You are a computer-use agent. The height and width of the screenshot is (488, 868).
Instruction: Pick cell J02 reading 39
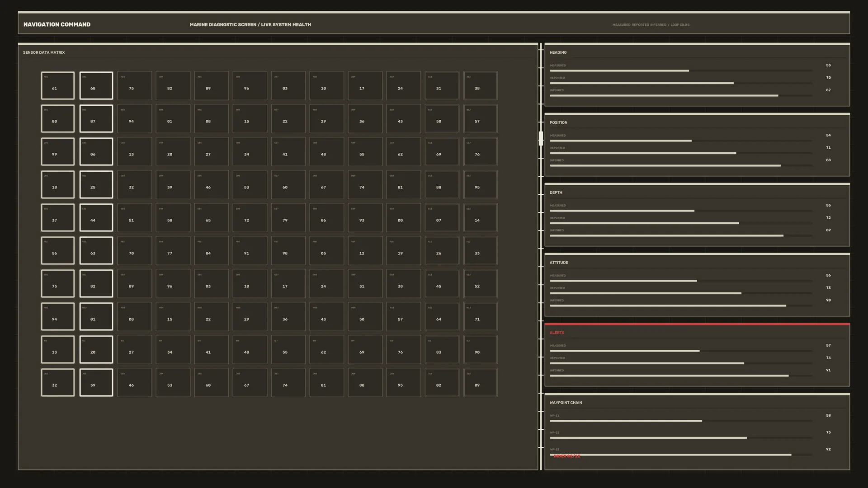[96, 382]
